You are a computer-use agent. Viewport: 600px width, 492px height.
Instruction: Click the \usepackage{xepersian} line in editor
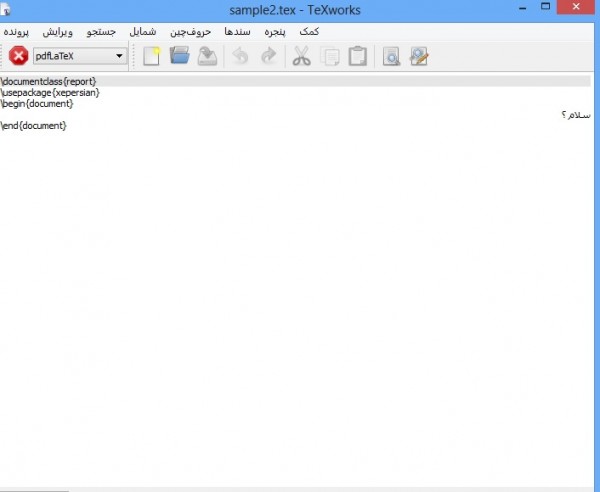(x=50, y=92)
